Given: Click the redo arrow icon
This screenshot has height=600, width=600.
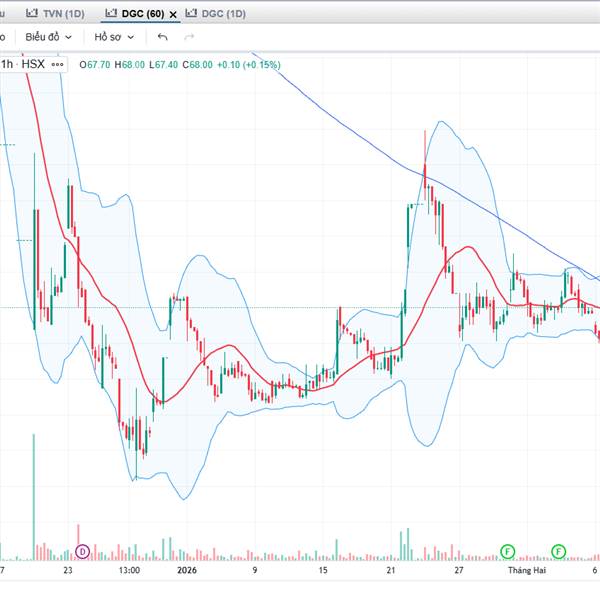Looking at the screenshot, I should (x=189, y=37).
